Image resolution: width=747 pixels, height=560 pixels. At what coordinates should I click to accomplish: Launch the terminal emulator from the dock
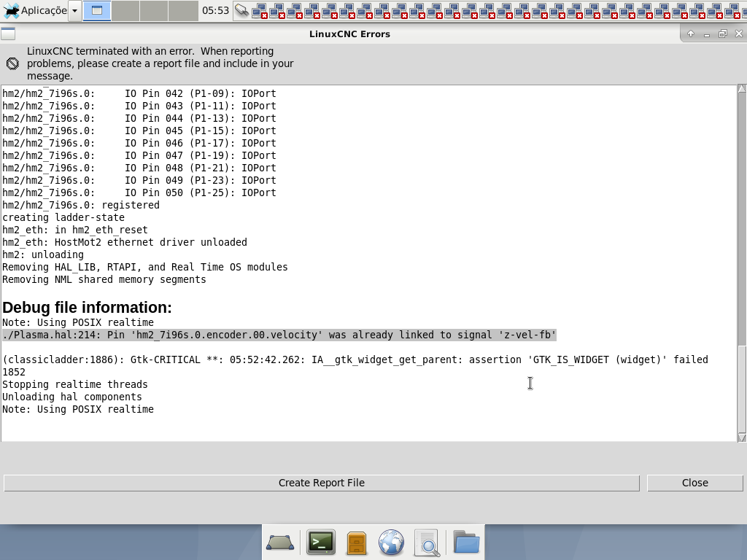(321, 542)
